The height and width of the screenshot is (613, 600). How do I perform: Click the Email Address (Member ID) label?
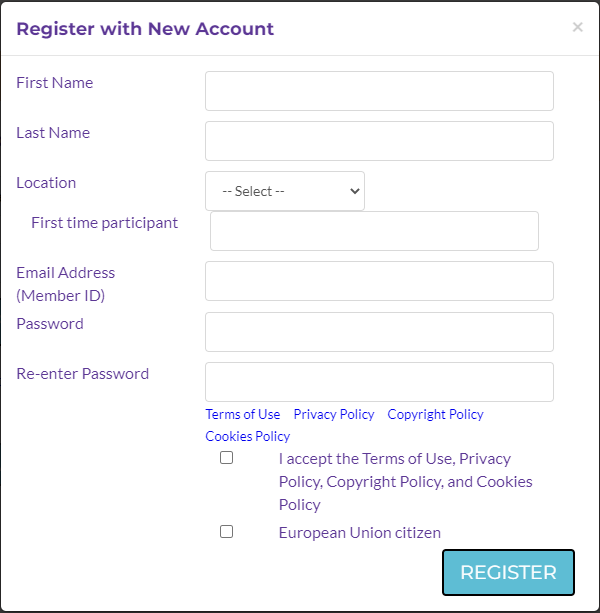tap(65, 284)
